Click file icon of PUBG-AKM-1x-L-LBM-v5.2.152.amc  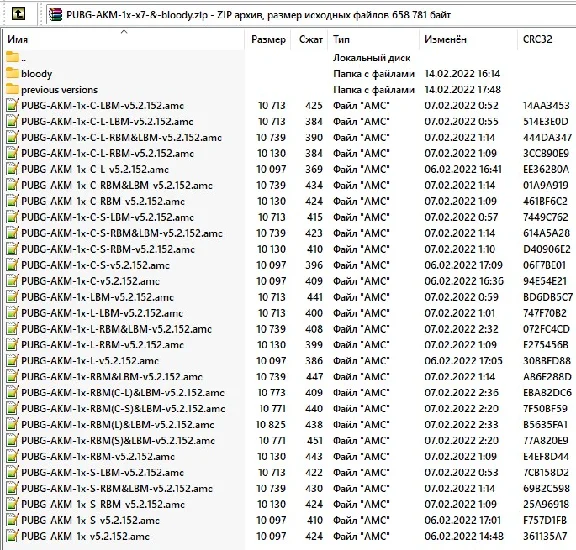point(12,313)
